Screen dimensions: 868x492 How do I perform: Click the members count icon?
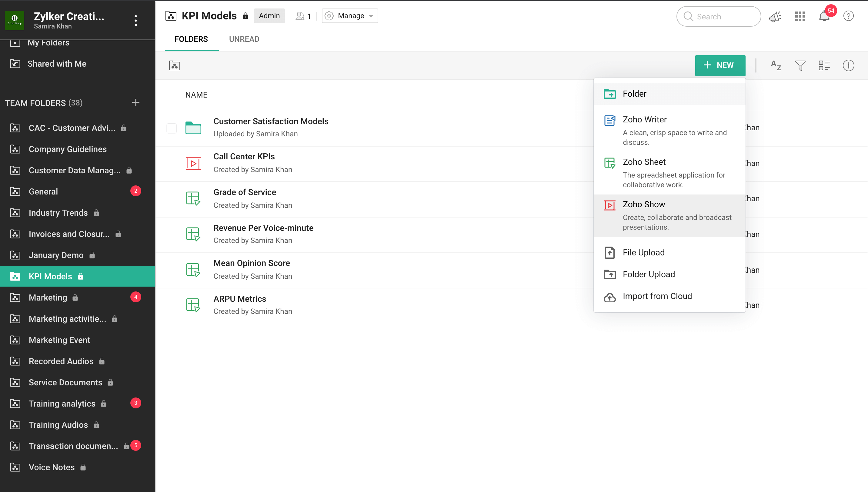pyautogui.click(x=303, y=16)
